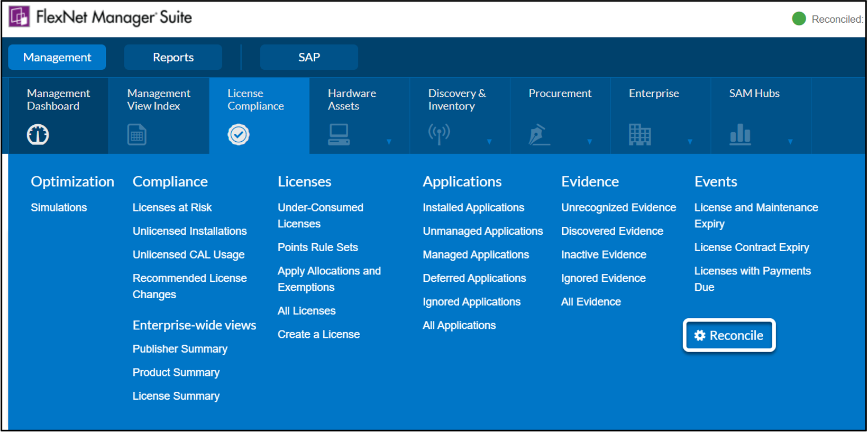Viewport: 868px width, 432px height.
Task: Select the License Compliance checkmark icon
Action: tap(239, 135)
